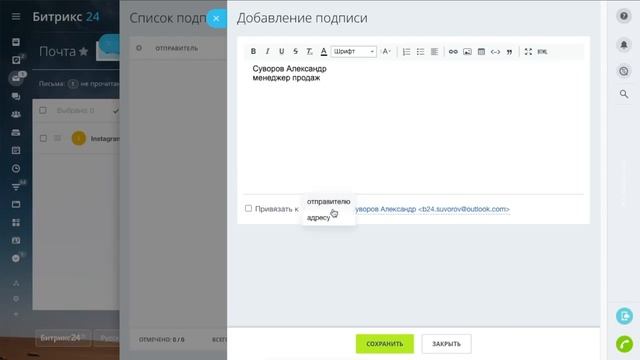Open chat icon in left sidebar
The height and width of the screenshot is (360, 640).
(16, 96)
